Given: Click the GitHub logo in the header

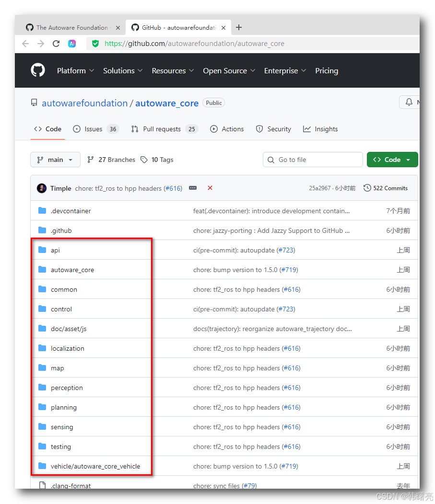Looking at the screenshot, I should [x=38, y=70].
